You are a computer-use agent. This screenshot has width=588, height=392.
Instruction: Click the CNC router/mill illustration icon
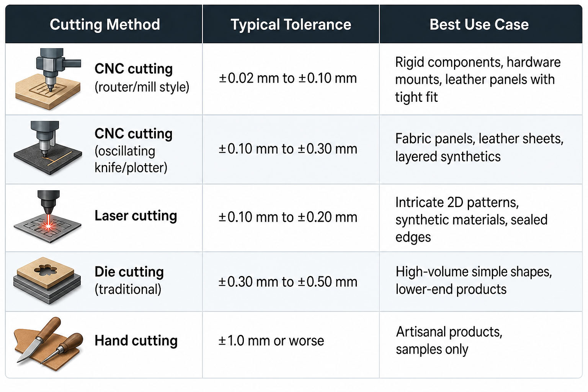tap(48, 78)
